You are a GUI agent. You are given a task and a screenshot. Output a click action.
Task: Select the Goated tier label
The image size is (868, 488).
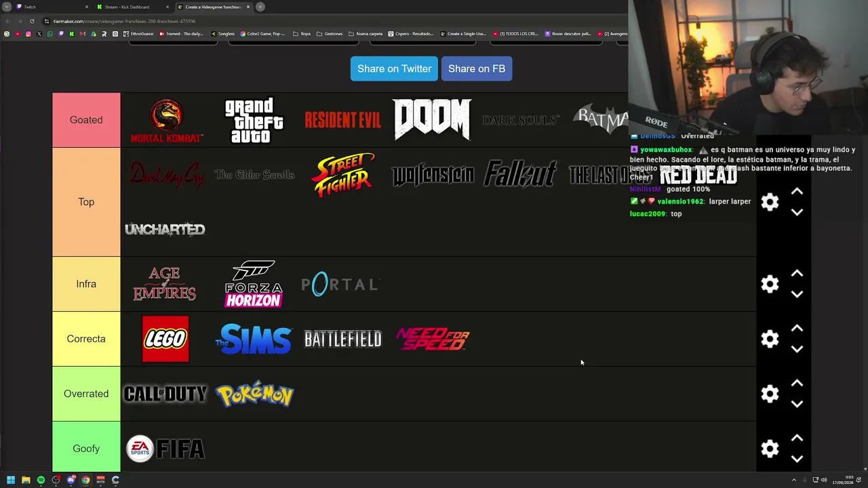tap(86, 120)
